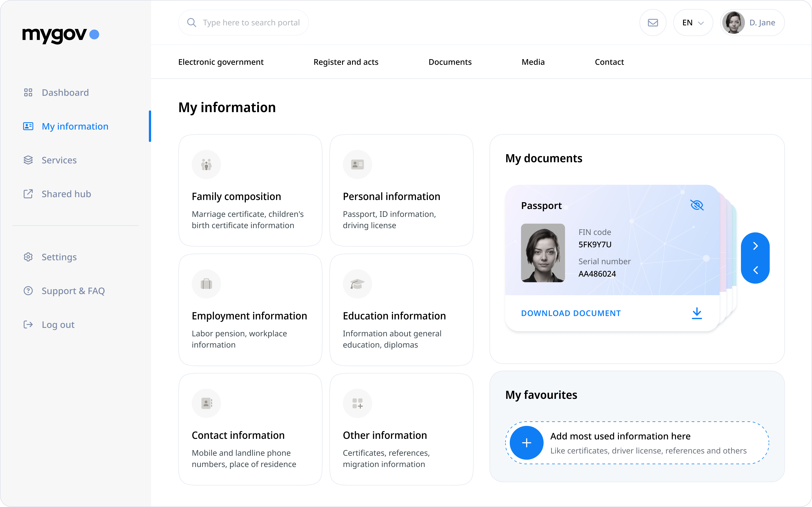Show previous document with left chevron

tap(755, 270)
